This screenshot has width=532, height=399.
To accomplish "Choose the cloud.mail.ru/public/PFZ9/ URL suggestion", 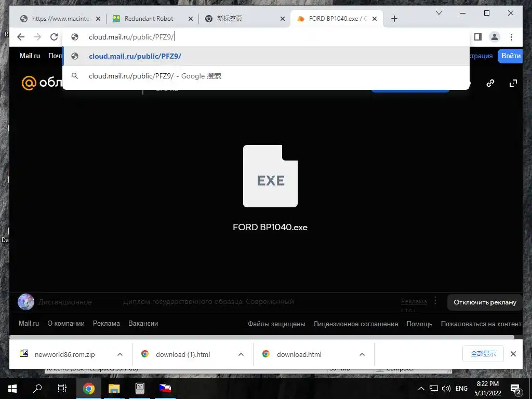I will 266,56.
